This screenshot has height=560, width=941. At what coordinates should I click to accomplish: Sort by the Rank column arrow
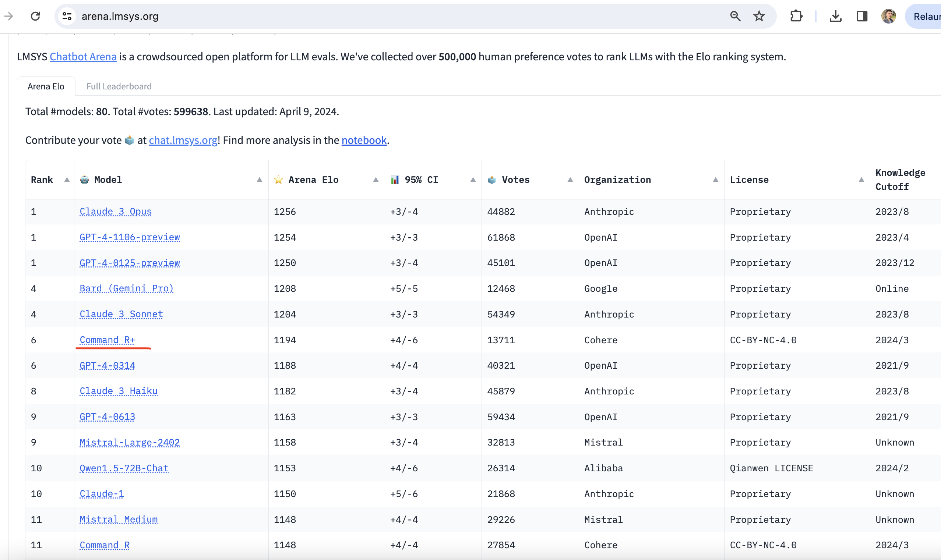point(67,180)
